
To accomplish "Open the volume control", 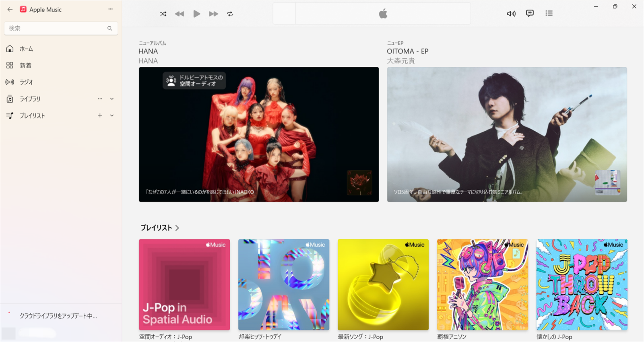I will 511,14.
